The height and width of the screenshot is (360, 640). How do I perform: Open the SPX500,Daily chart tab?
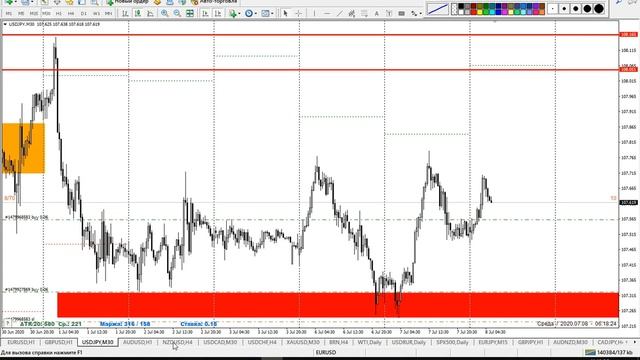452,342
